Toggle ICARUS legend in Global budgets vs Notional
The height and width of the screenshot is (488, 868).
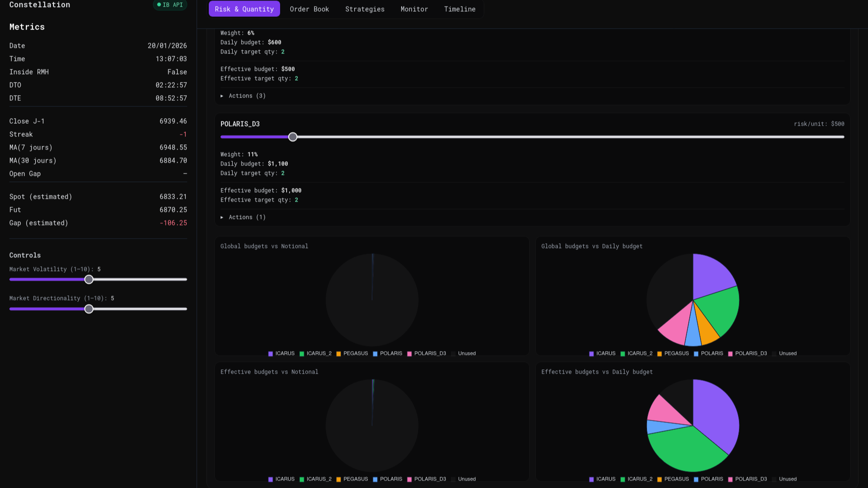[282, 353]
